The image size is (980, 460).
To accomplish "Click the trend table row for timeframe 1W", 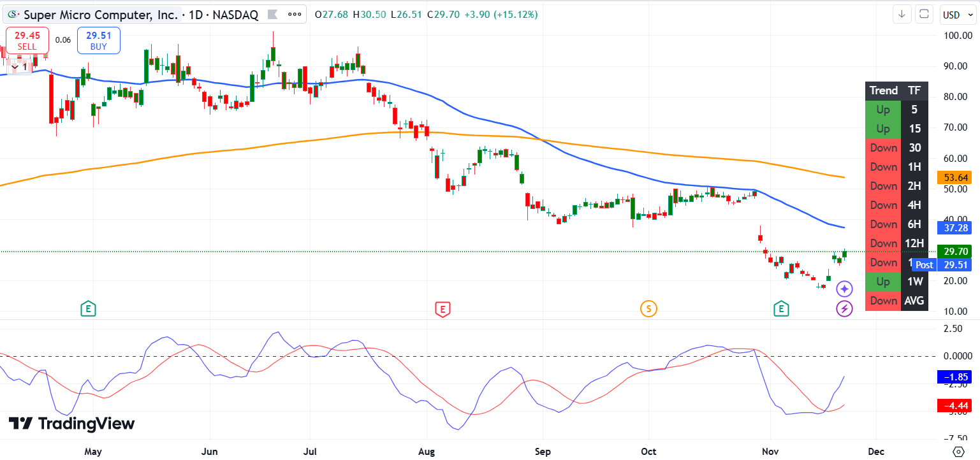I will pos(896,282).
